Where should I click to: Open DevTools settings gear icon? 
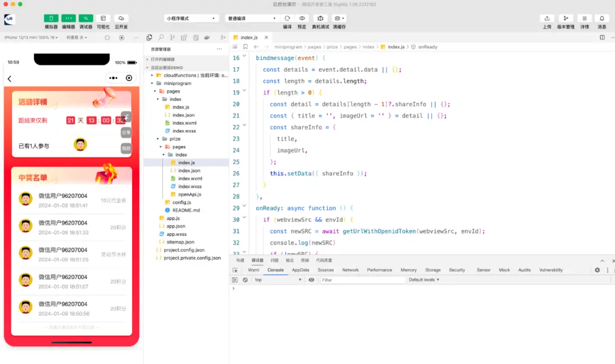[597, 270]
